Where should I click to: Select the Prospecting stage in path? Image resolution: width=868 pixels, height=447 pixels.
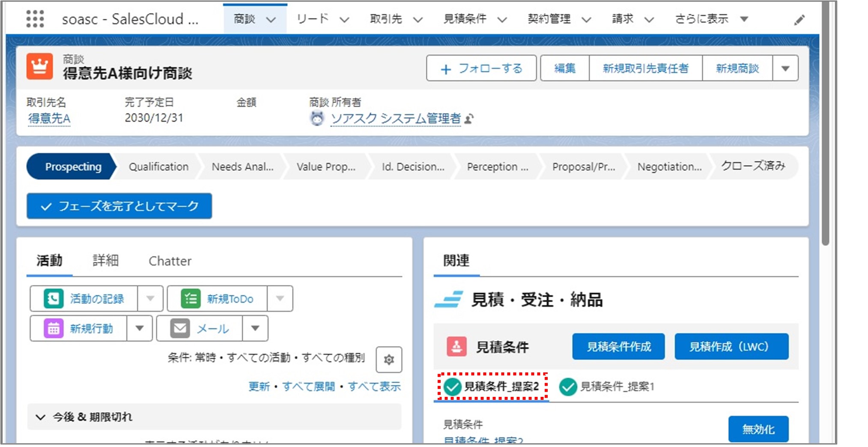(x=71, y=166)
